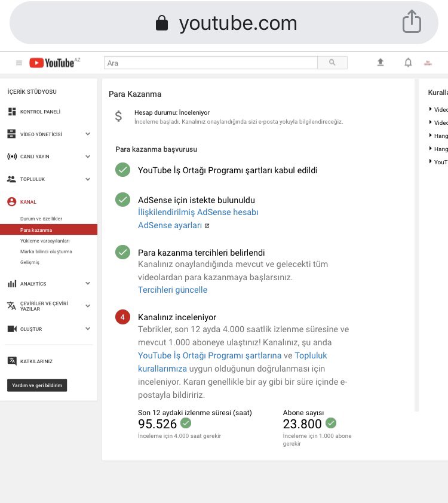Viewport: 448px width, 503px height.
Task: Tap the youtube.com address bar
Action: pos(224,23)
